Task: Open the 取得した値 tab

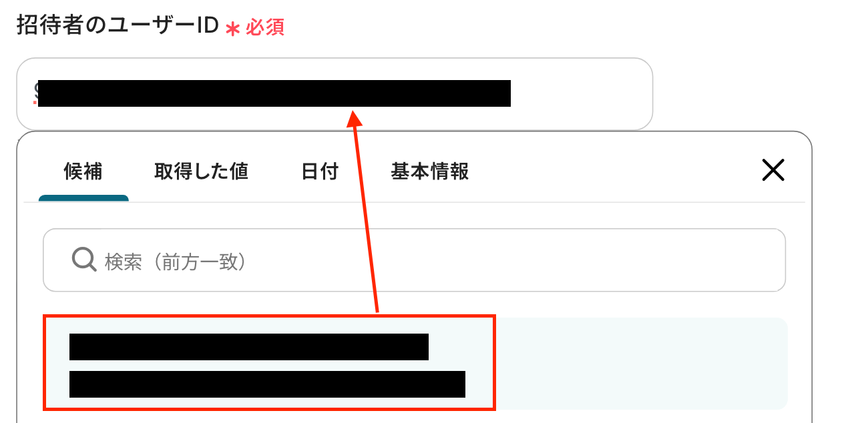Action: coord(201,171)
